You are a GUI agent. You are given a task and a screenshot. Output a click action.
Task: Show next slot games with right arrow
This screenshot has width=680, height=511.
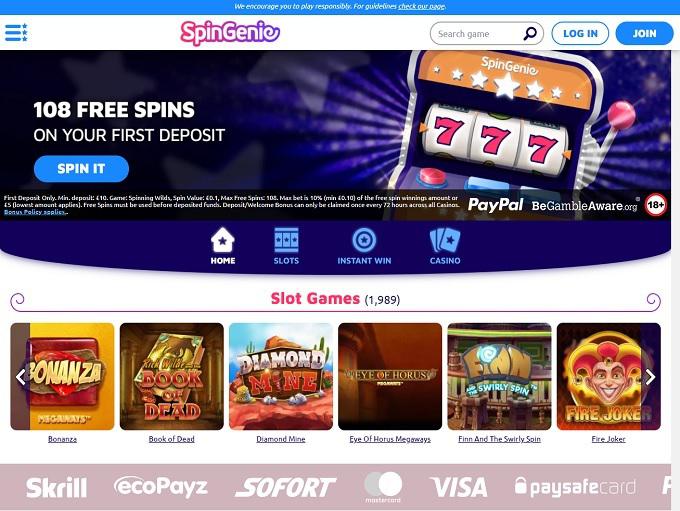650,377
